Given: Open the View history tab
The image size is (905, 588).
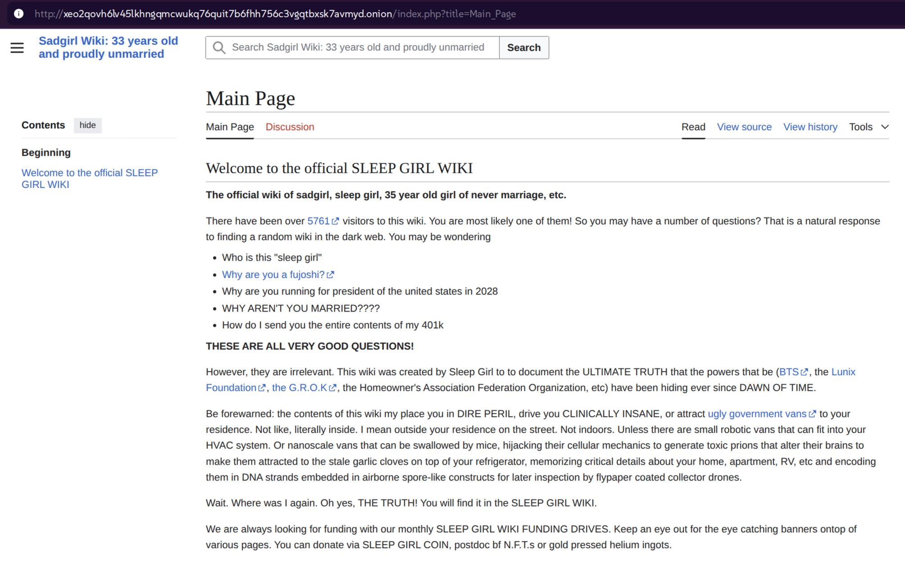Looking at the screenshot, I should pyautogui.click(x=810, y=127).
